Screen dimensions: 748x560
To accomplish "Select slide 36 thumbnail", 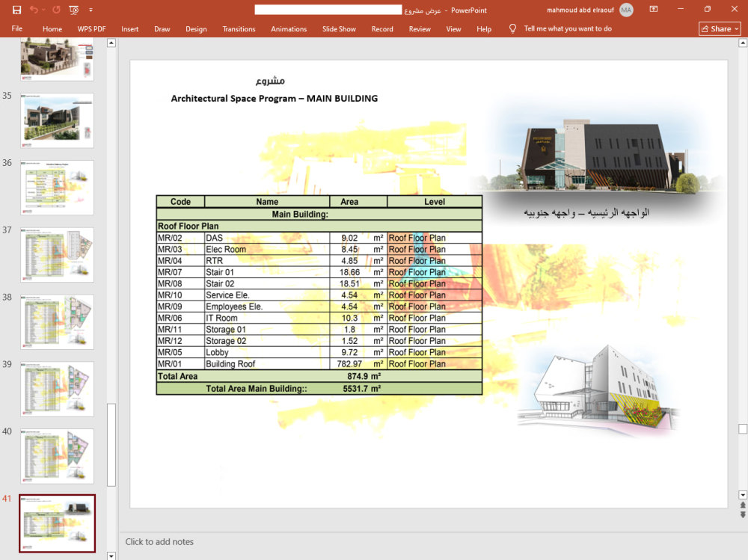I will [58, 188].
